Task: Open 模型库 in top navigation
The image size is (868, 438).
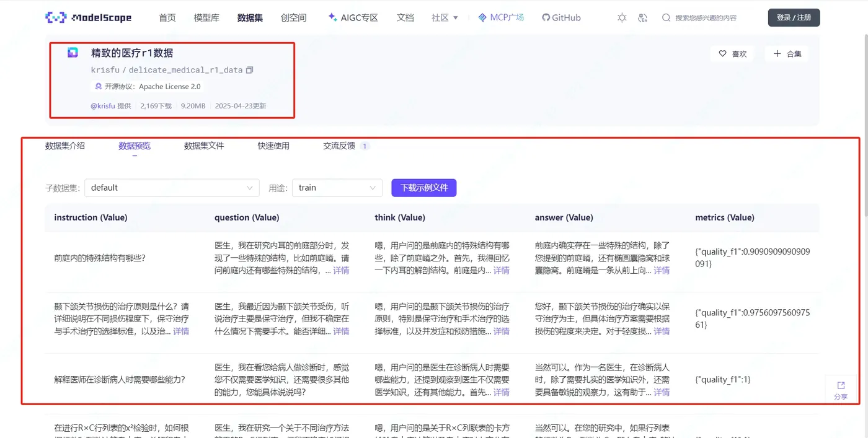Action: pos(206,18)
